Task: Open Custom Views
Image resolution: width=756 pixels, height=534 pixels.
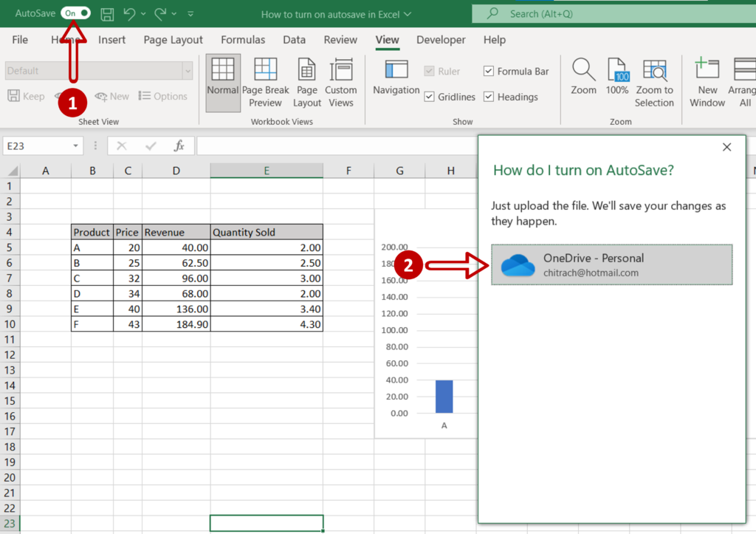Action: 341,81
